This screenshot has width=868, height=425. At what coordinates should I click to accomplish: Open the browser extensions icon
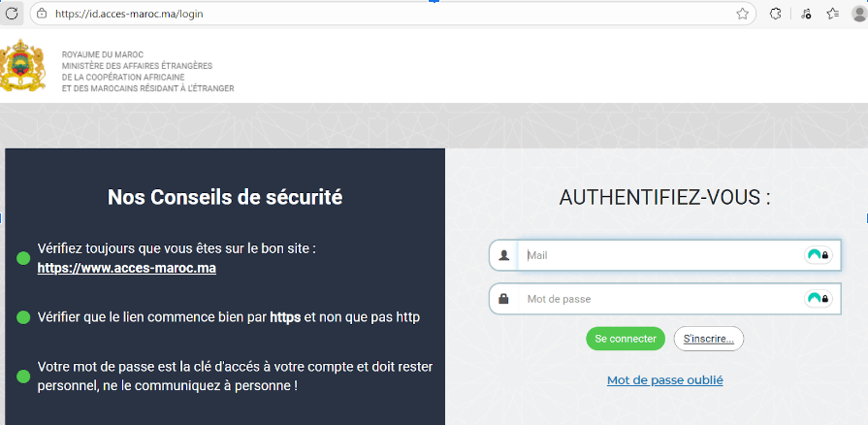(x=776, y=14)
